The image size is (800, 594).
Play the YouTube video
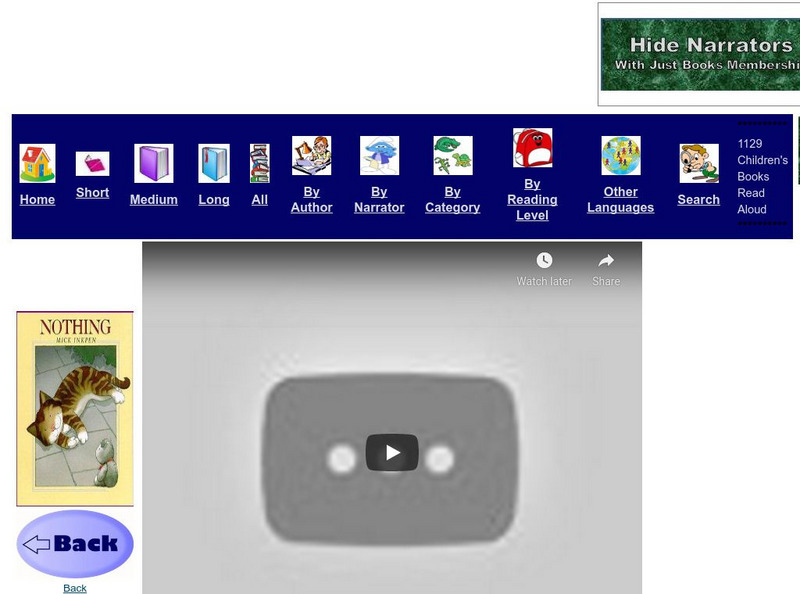(392, 453)
